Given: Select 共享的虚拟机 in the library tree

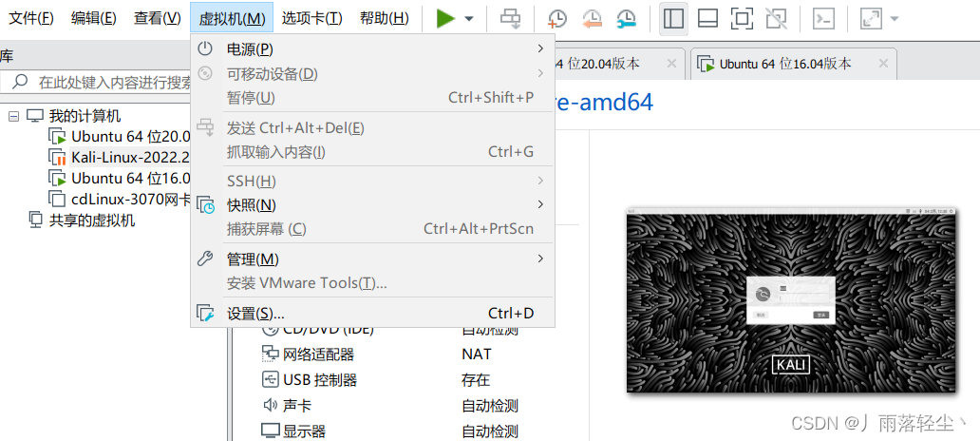Looking at the screenshot, I should 92,220.
